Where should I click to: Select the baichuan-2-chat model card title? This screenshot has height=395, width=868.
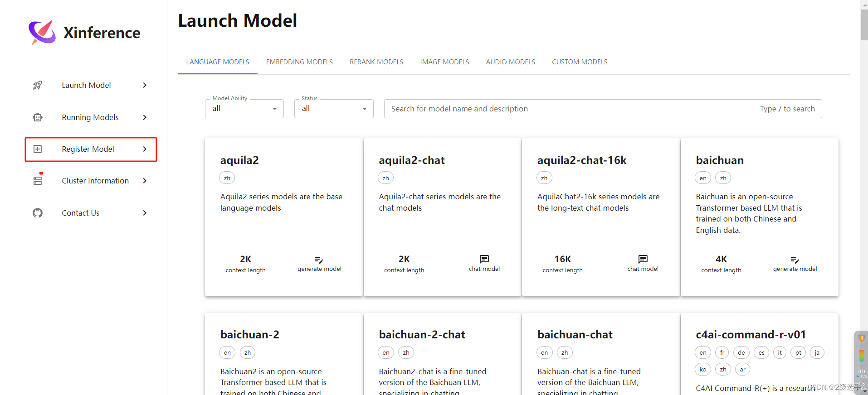pyautogui.click(x=422, y=335)
